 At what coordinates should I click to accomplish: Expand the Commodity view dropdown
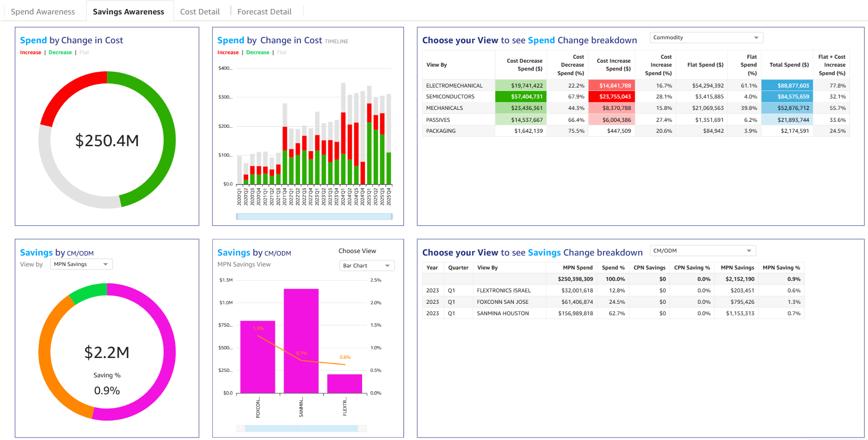(x=706, y=38)
